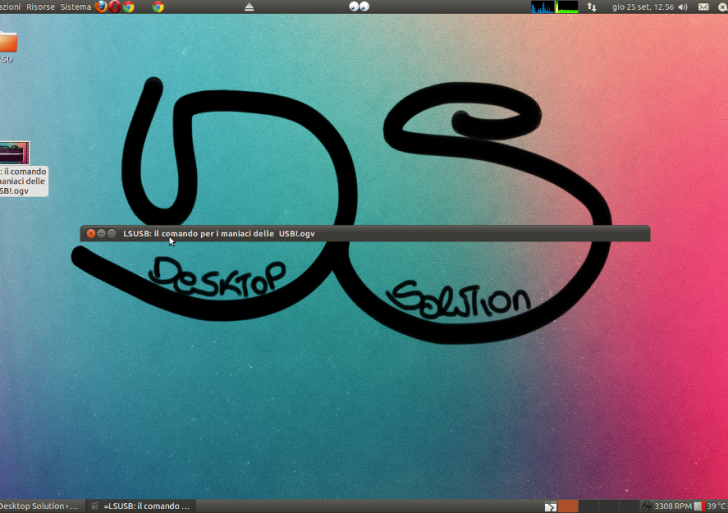
Task: Minimize the LSUSB .ogv video window
Action: point(101,234)
